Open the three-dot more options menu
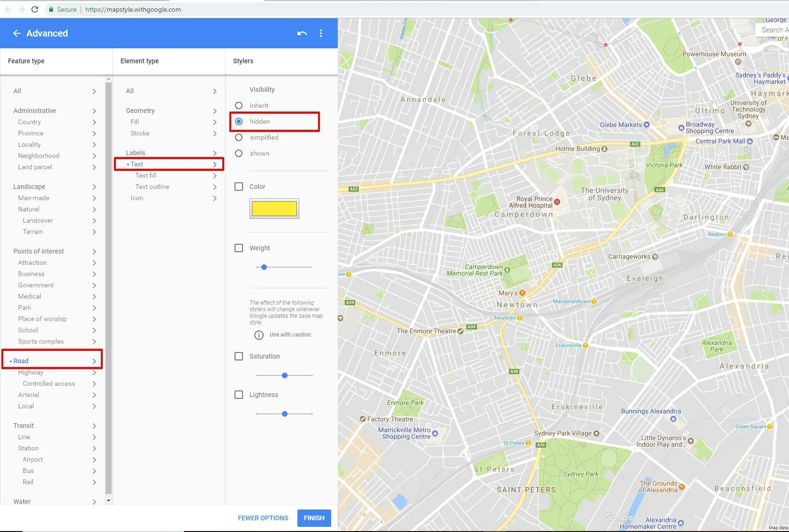The width and height of the screenshot is (789, 532). pyautogui.click(x=321, y=33)
